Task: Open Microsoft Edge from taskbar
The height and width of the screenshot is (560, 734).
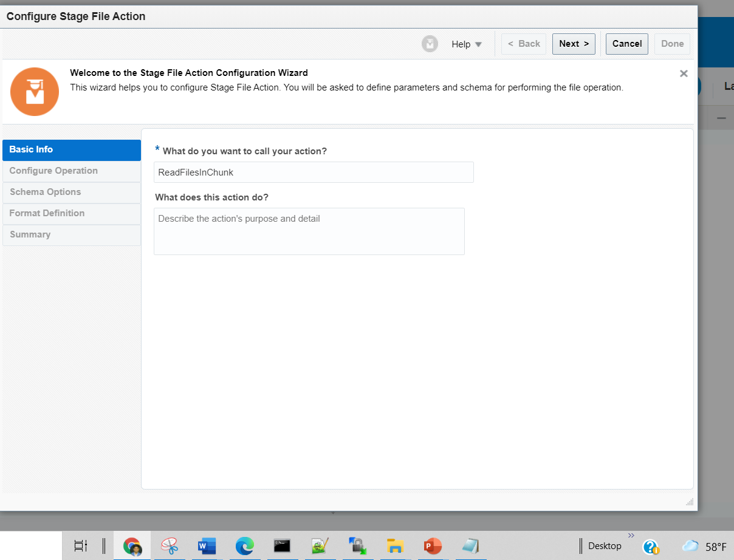Action: [x=245, y=546]
